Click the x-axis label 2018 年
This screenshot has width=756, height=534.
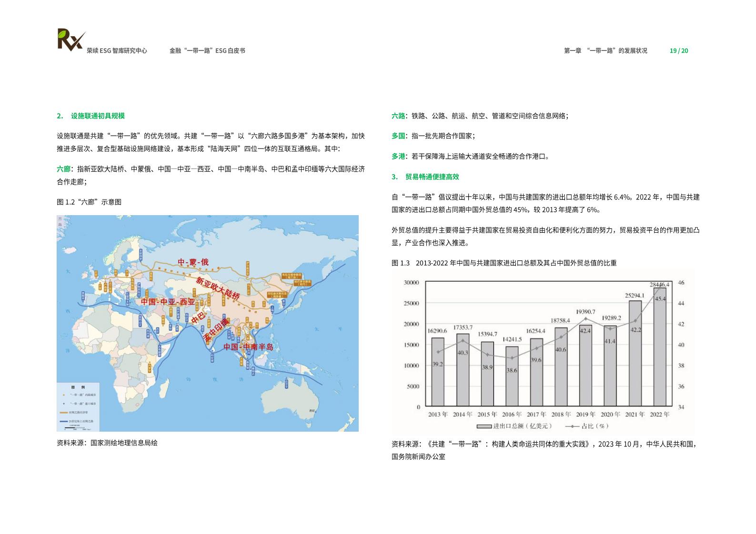(561, 415)
